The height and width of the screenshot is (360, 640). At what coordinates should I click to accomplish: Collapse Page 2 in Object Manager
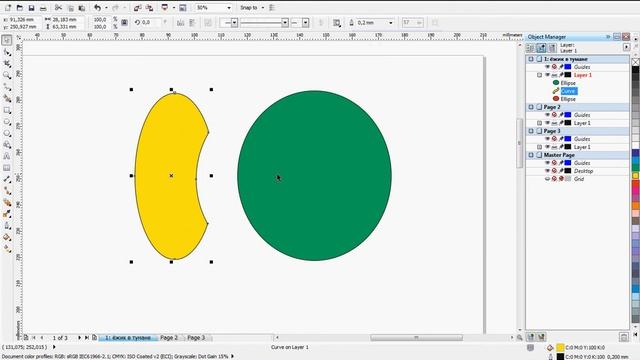pyautogui.click(x=531, y=107)
